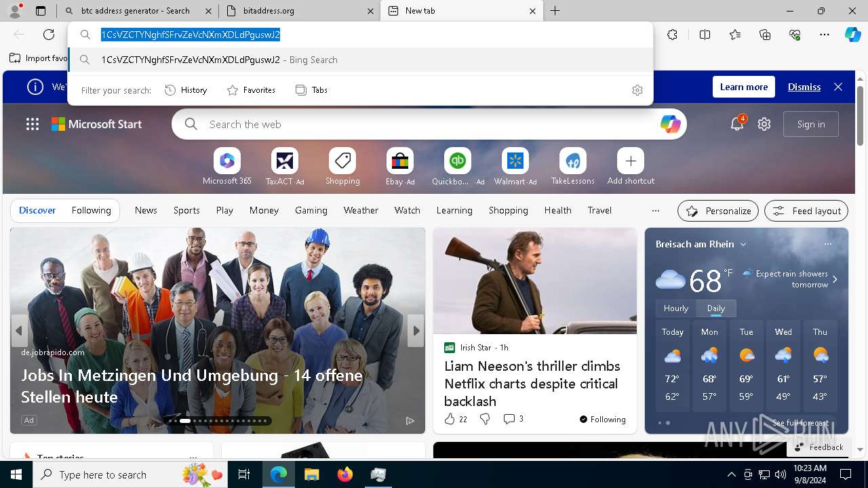Open File Explorer from taskbar

(x=311, y=474)
